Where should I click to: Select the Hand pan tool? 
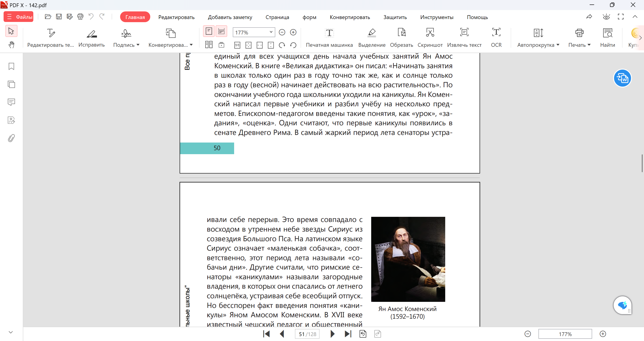pos(11,45)
